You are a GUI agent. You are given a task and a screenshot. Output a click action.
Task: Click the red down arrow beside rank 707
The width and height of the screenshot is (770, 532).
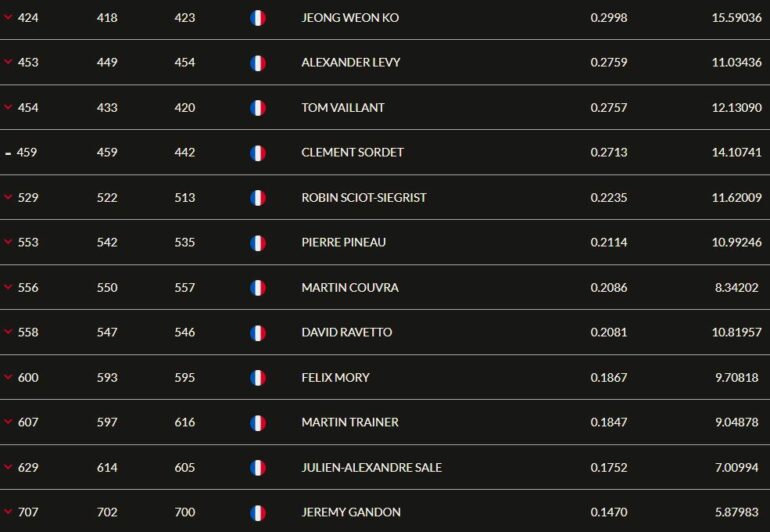[x=8, y=513]
